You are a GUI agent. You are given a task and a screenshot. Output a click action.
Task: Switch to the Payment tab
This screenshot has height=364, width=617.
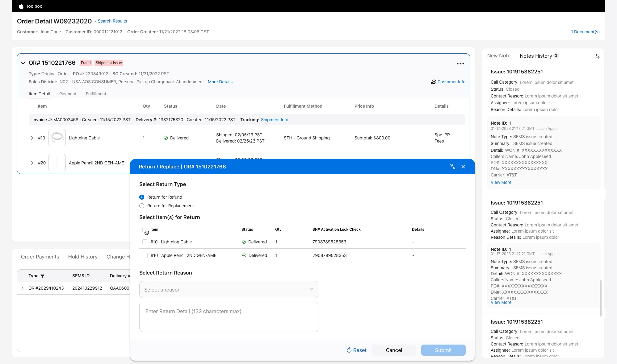pyautogui.click(x=68, y=94)
